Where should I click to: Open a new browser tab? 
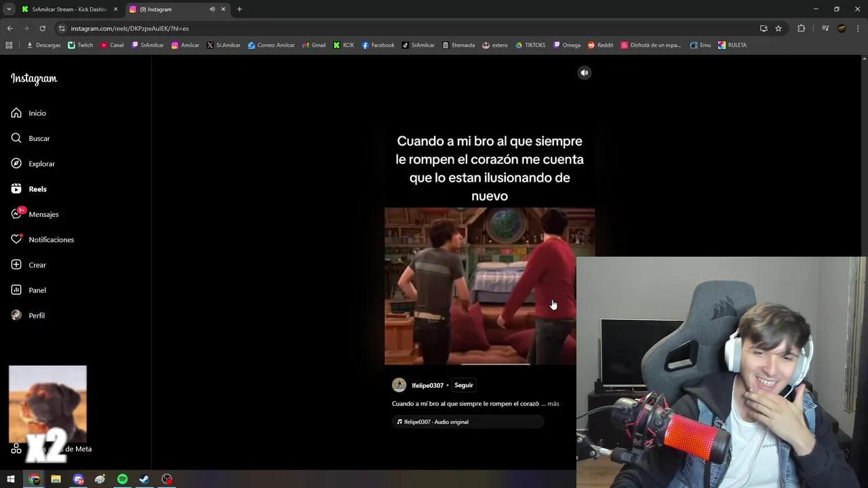[239, 9]
